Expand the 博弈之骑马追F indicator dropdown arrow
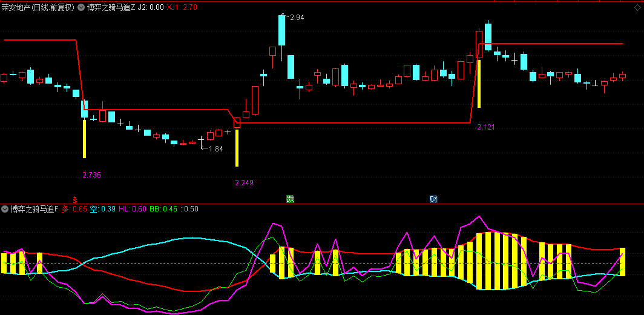 5,209
